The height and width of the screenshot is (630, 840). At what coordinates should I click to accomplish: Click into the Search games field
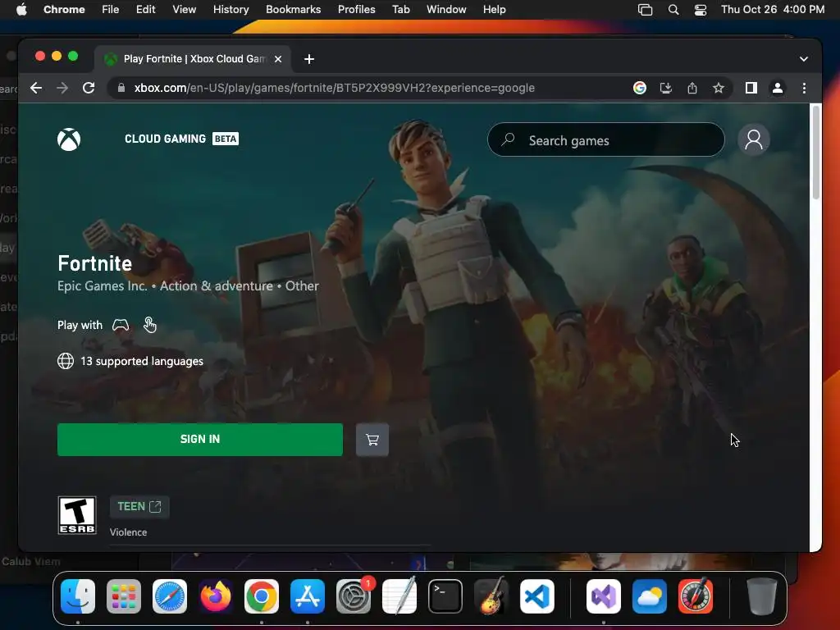tap(606, 139)
